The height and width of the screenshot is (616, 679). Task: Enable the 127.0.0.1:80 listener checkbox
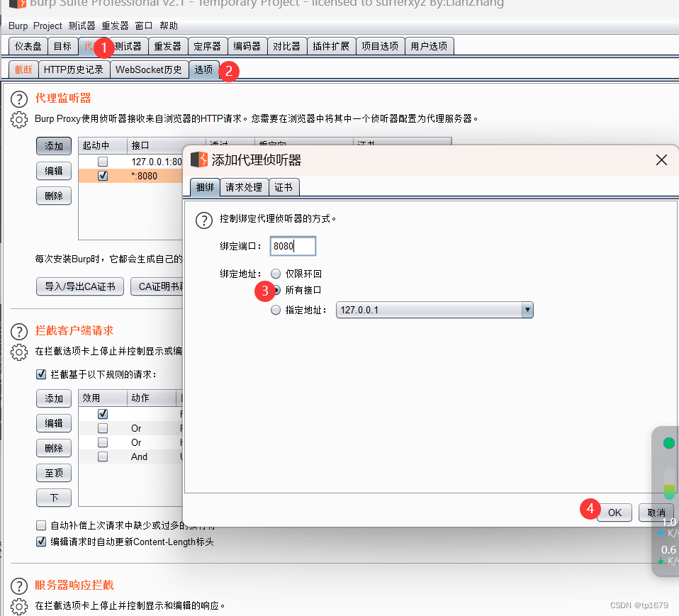(x=103, y=162)
